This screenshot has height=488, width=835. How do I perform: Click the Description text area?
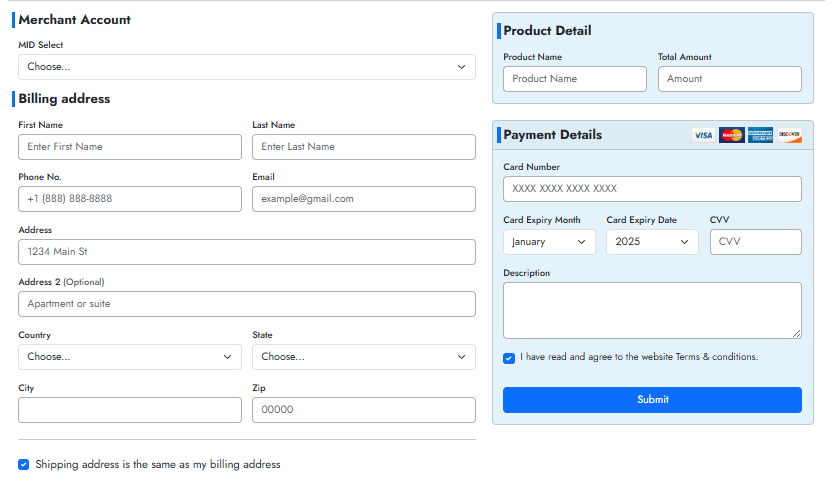[x=652, y=310]
